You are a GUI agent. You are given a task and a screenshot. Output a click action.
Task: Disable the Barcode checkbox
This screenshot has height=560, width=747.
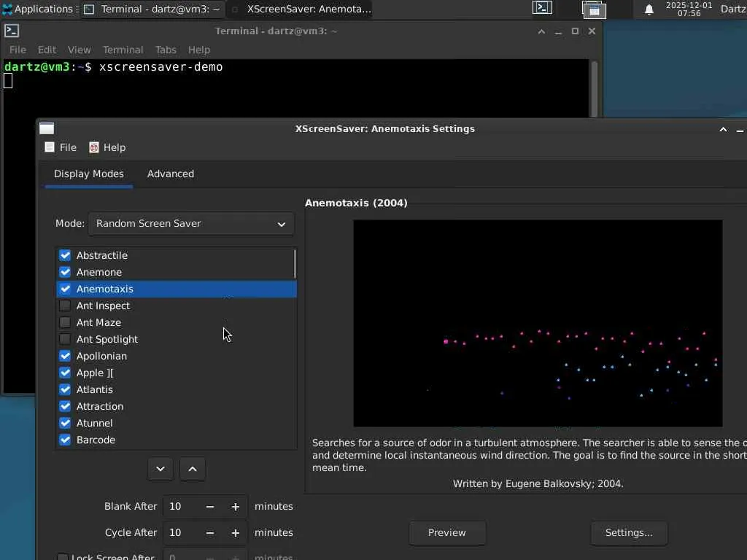click(65, 440)
